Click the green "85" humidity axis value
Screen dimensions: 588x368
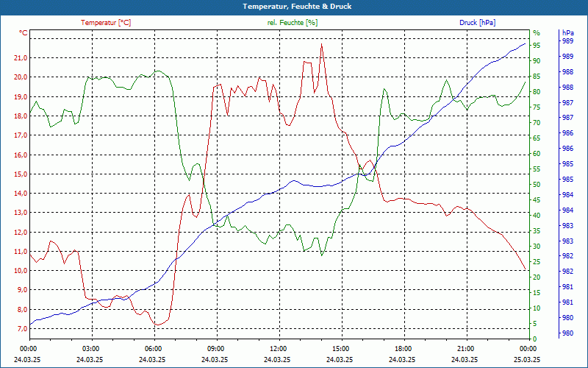coord(537,77)
